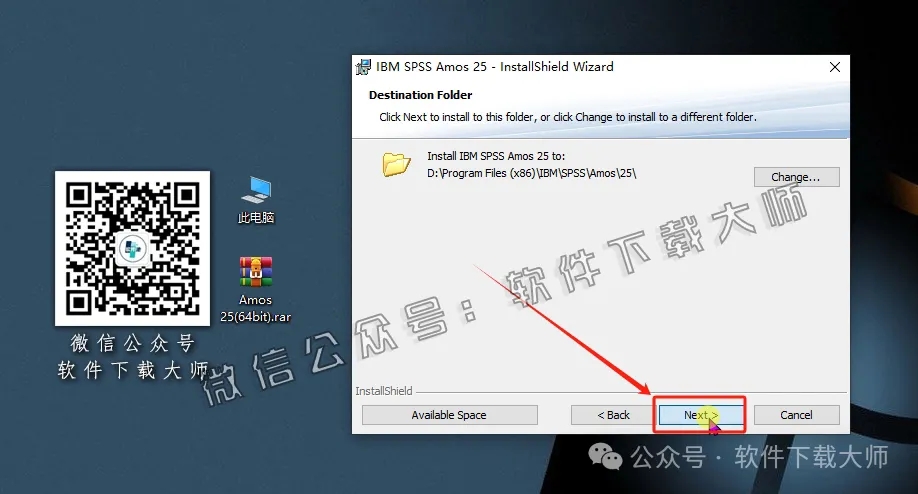
Task: Click the installer icon in title bar
Action: click(x=364, y=67)
